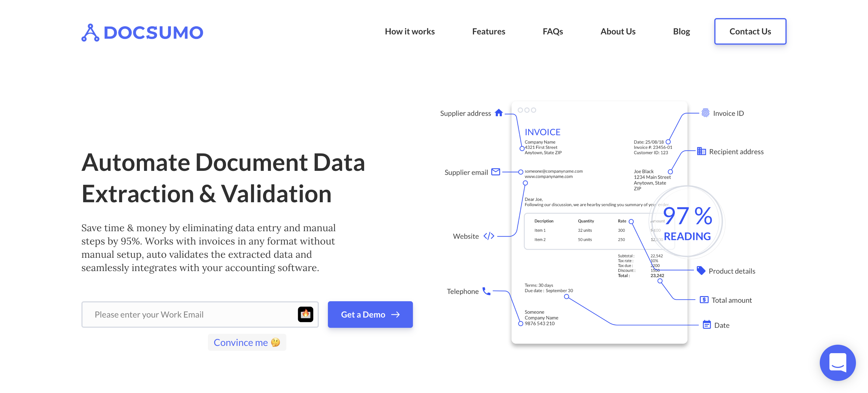Viewport: 868px width, 393px height.
Task: Click the flame icon in email field
Action: point(305,314)
